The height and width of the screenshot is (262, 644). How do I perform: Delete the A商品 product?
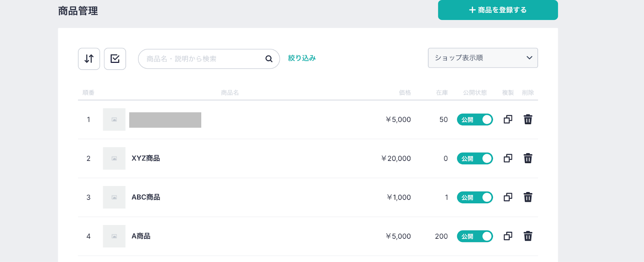coord(528,236)
